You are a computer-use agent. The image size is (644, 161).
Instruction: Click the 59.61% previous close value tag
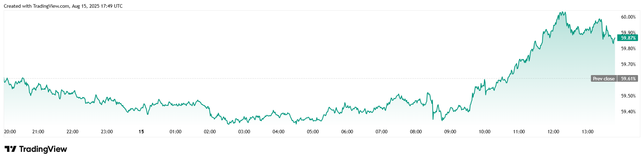click(x=628, y=79)
